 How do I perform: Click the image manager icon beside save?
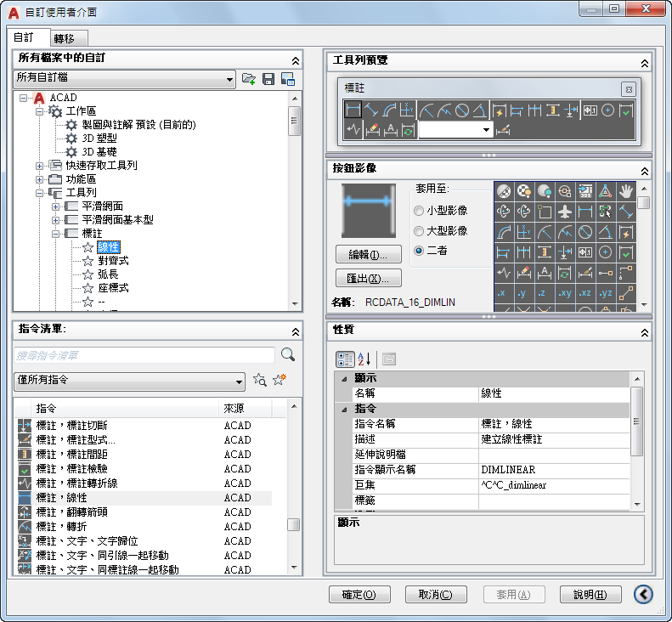point(287,79)
